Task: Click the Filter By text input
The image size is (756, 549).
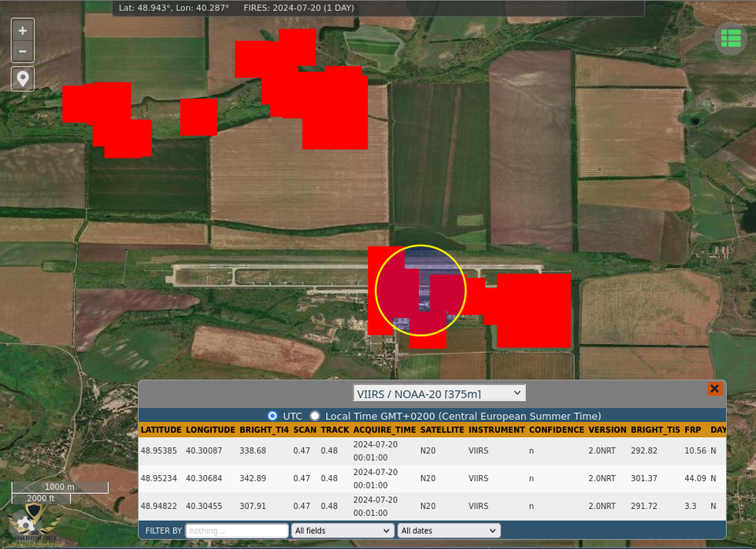Action: coord(237,531)
